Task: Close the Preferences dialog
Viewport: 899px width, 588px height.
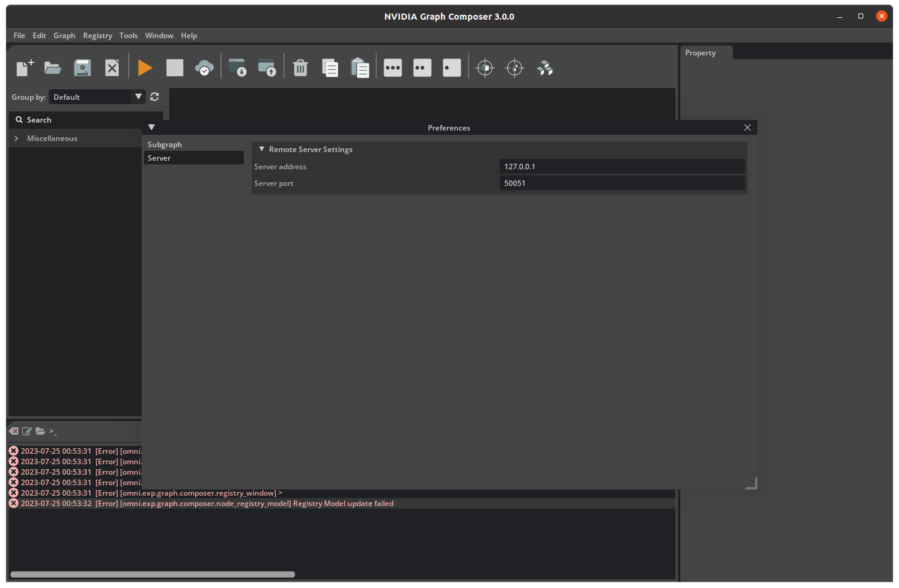Action: pyautogui.click(x=748, y=127)
